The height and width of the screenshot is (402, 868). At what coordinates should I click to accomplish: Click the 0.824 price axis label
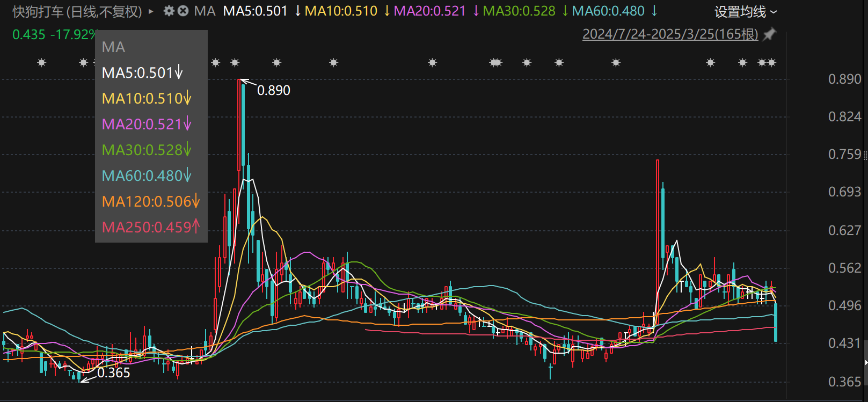tap(844, 116)
